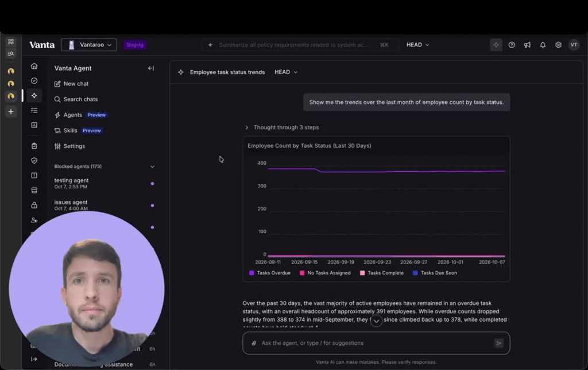The image size is (588, 370).
Task: Open Settings in the Vanta Agent panel
Action: pos(69,146)
